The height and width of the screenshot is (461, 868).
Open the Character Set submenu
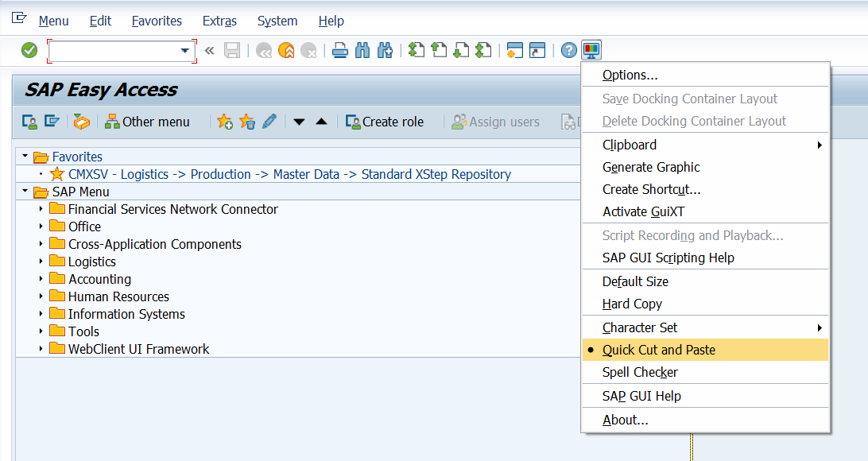coord(705,327)
